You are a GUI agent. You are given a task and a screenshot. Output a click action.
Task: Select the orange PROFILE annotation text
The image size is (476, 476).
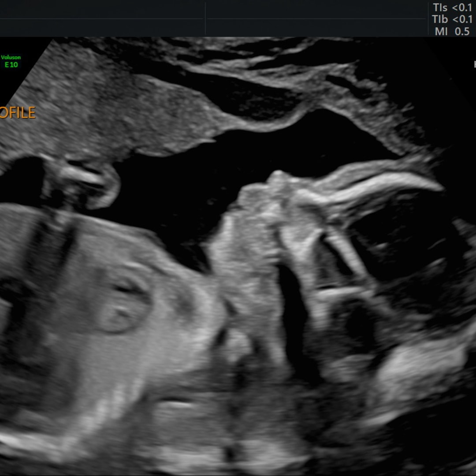17,113
